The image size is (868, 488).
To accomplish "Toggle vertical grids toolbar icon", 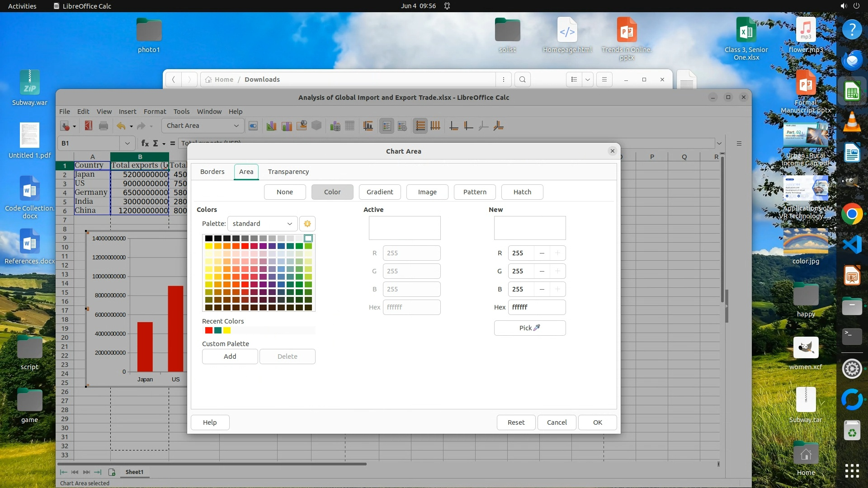I will pyautogui.click(x=435, y=126).
